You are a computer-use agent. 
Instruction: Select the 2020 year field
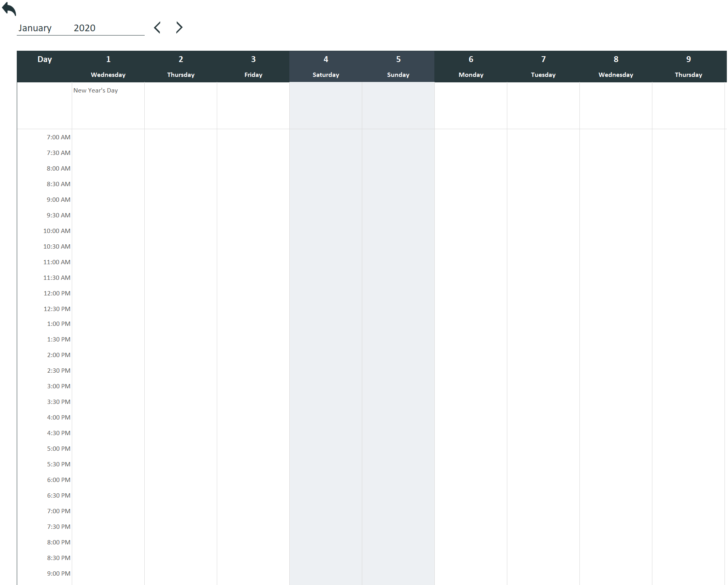click(85, 28)
